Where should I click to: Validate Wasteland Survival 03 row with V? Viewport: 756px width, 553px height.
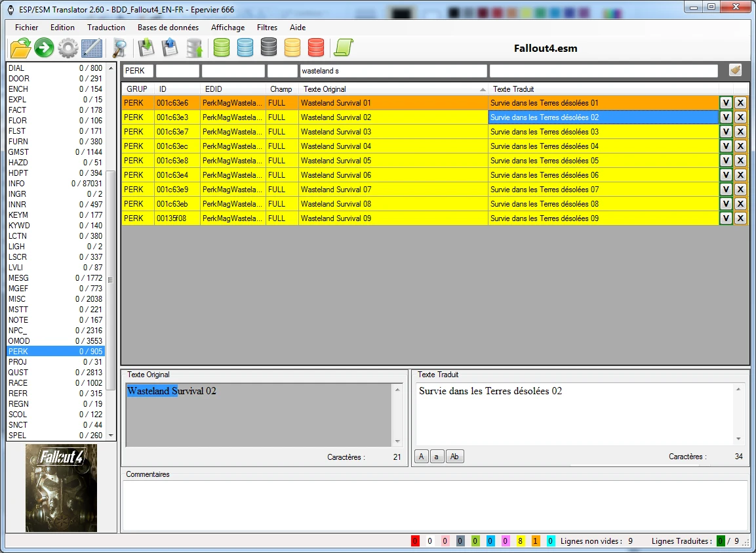tap(726, 132)
